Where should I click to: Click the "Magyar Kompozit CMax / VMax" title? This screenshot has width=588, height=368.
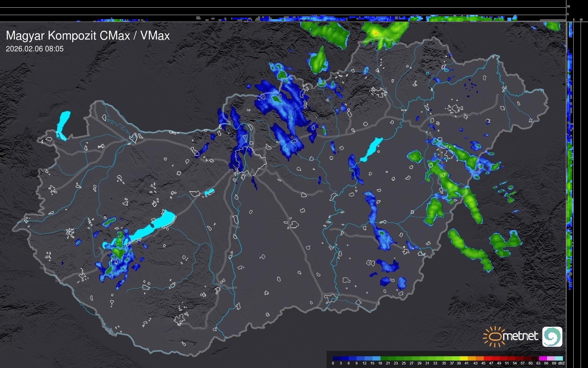88,36
